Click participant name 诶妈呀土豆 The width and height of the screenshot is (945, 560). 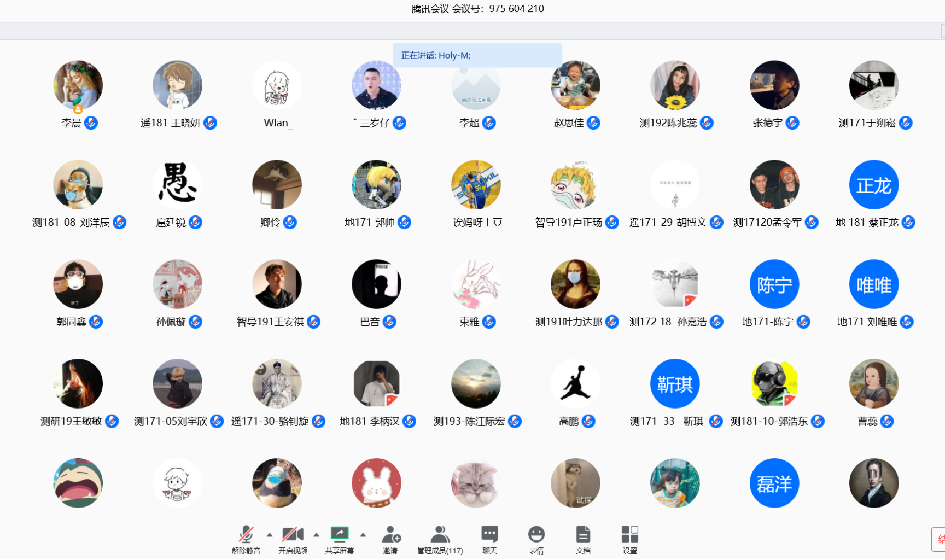[x=477, y=223]
